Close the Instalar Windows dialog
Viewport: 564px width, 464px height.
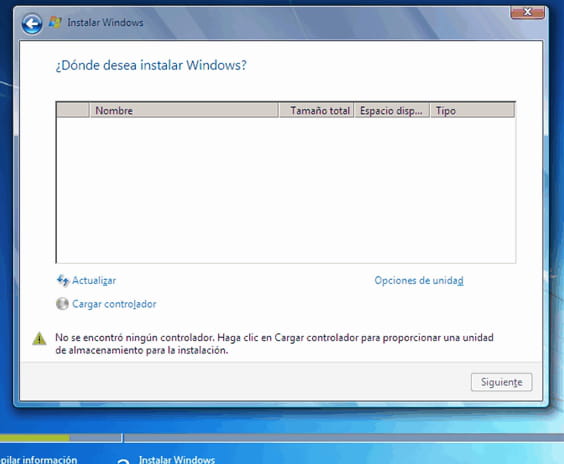[527, 12]
